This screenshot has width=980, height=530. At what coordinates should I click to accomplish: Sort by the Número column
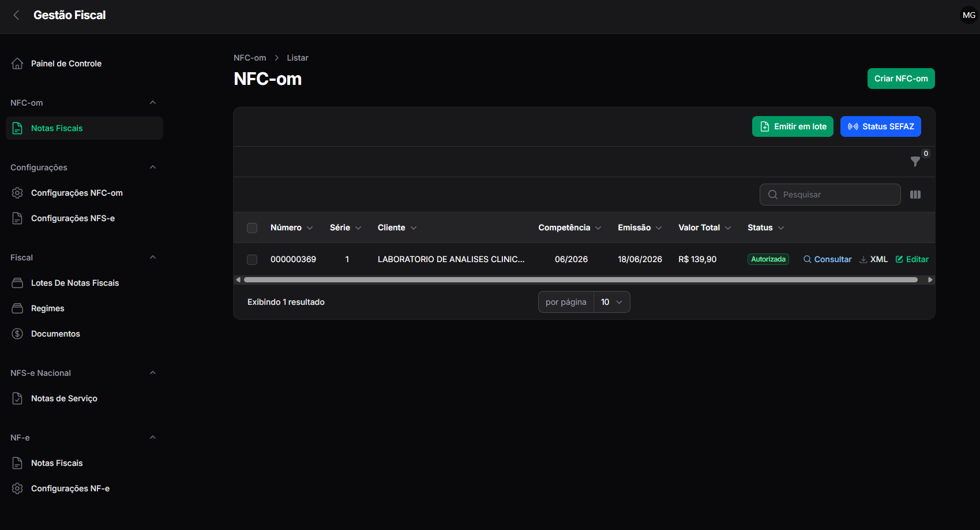coord(291,227)
